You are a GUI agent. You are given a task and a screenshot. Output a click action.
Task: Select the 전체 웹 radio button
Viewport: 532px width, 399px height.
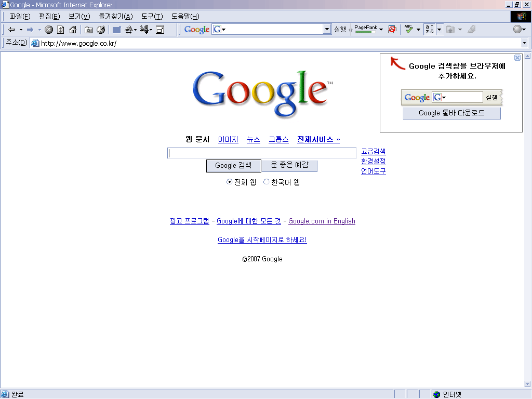coord(229,182)
